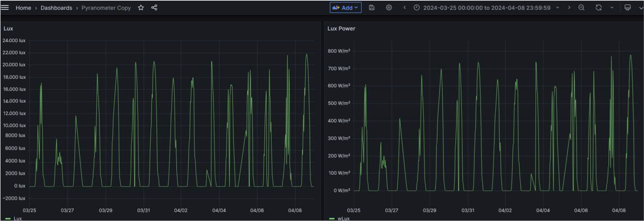
Task: Click the -2000 lux axis label
Action: click(14, 198)
